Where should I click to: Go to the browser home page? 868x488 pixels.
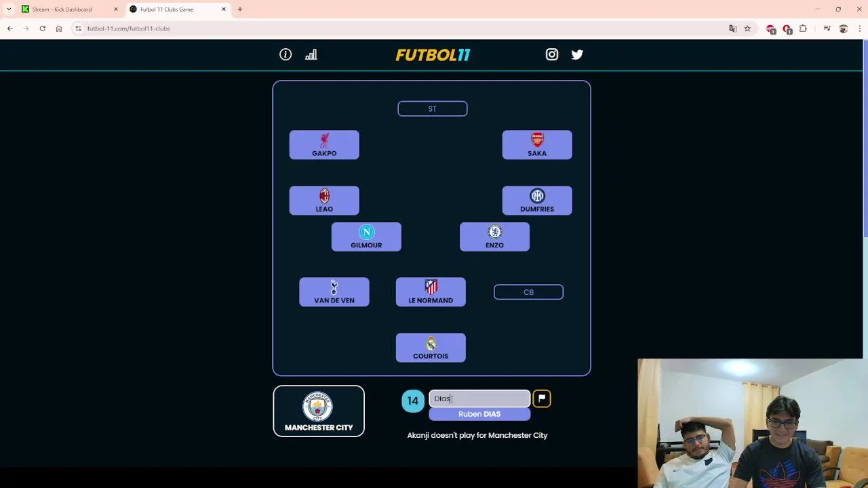59,28
